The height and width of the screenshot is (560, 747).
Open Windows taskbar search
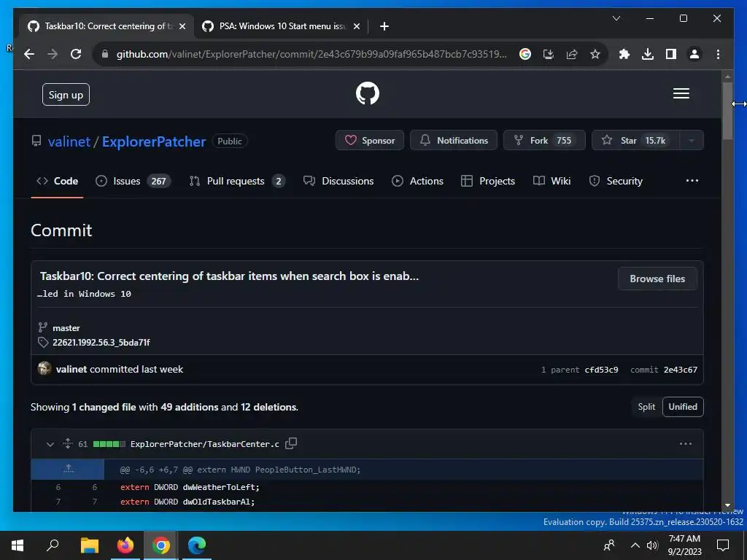53,545
